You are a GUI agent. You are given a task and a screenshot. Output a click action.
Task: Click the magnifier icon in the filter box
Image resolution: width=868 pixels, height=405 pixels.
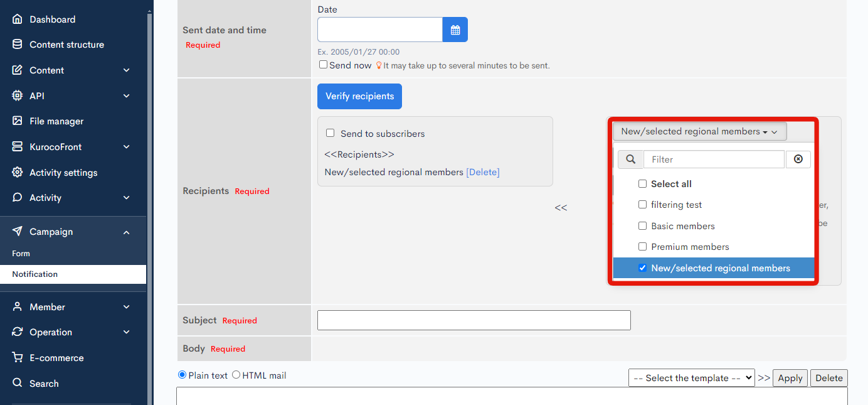click(630, 159)
